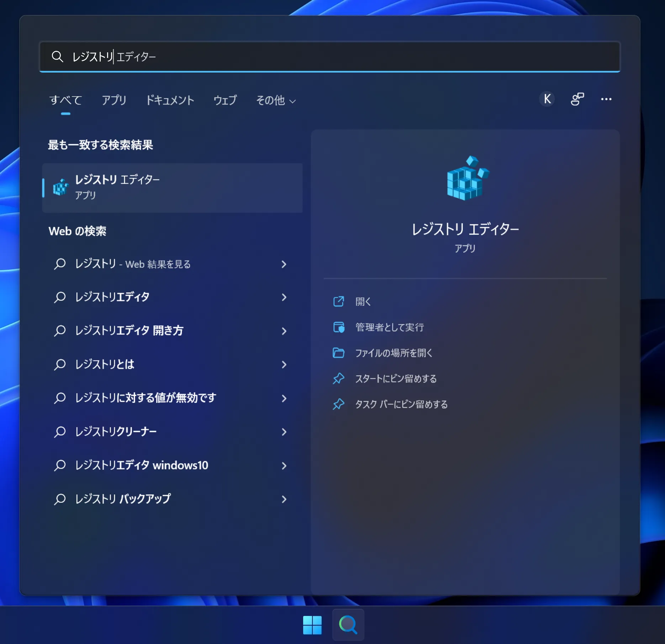This screenshot has width=665, height=644.
Task: Click search icon beside レジストリ バックアップ
Action: point(60,499)
